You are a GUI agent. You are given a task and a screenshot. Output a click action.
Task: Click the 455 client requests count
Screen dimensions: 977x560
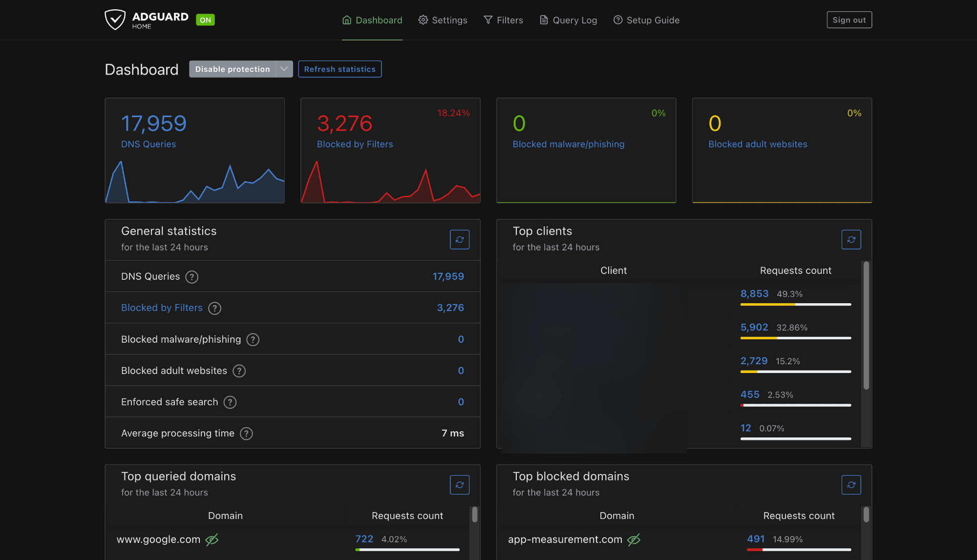(750, 394)
